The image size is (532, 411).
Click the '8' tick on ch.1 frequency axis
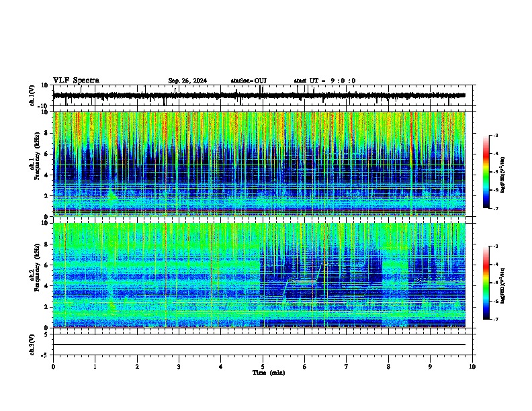coord(47,133)
